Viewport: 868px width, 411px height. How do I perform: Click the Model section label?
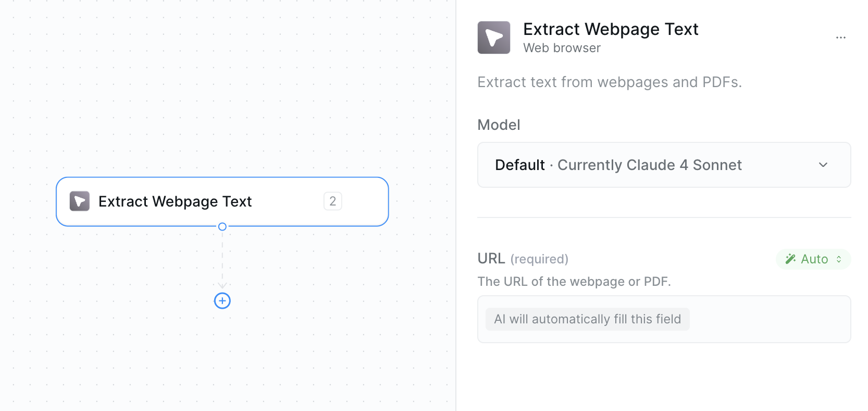[x=499, y=125]
